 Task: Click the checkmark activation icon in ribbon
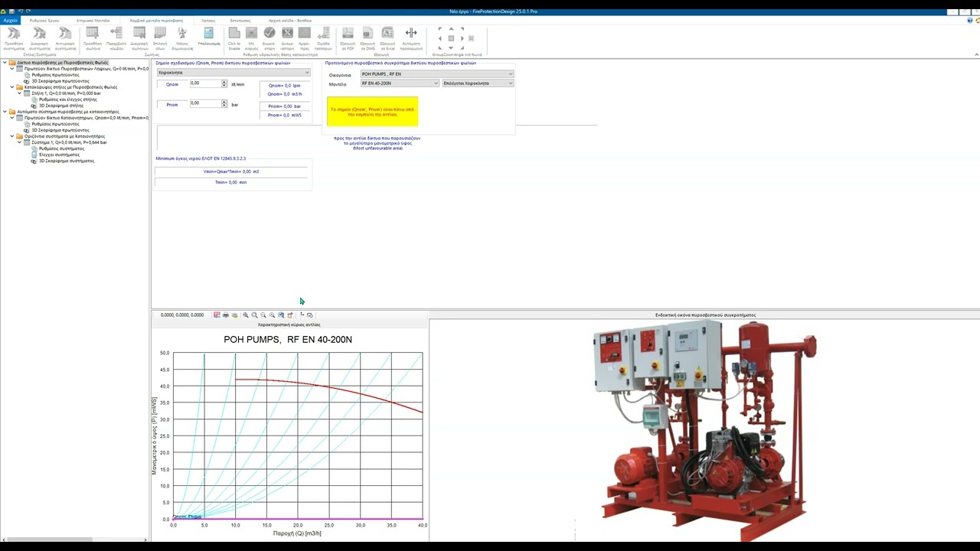[269, 33]
